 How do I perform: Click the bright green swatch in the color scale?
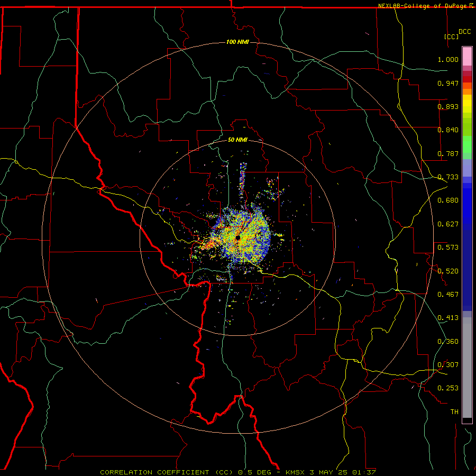467,144
